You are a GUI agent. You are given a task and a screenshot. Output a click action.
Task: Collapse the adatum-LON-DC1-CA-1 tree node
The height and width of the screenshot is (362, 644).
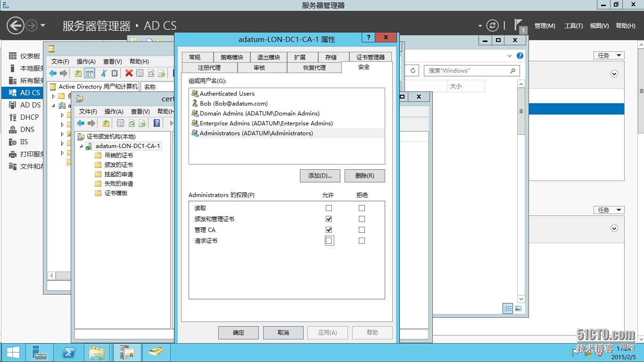tap(81, 146)
